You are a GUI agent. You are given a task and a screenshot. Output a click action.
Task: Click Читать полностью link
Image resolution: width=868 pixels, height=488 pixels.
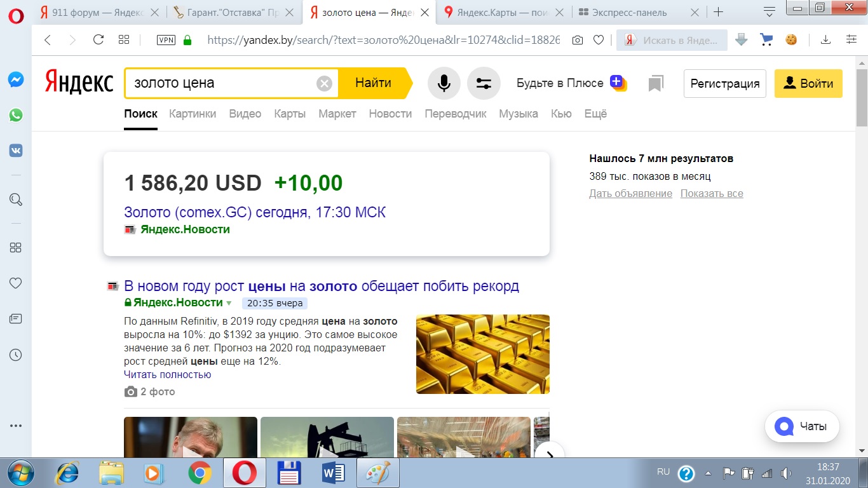(168, 374)
